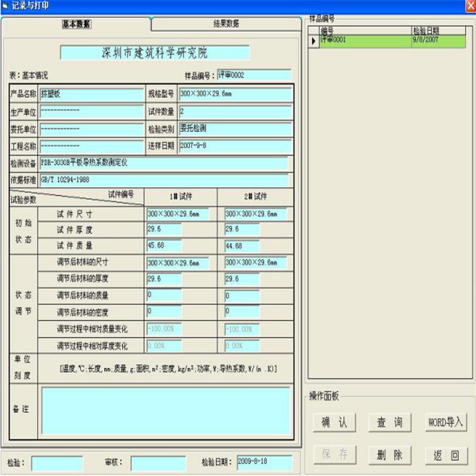Screen dimensions: 476x476
Task: Click the 规格型号 field
Action: pyautogui.click(x=234, y=94)
